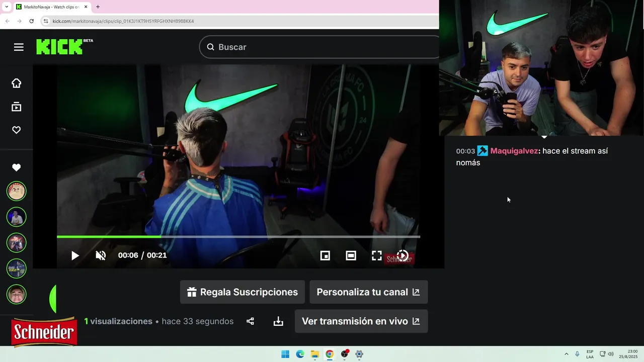Click the hace 33 segundos text

pos(197,321)
